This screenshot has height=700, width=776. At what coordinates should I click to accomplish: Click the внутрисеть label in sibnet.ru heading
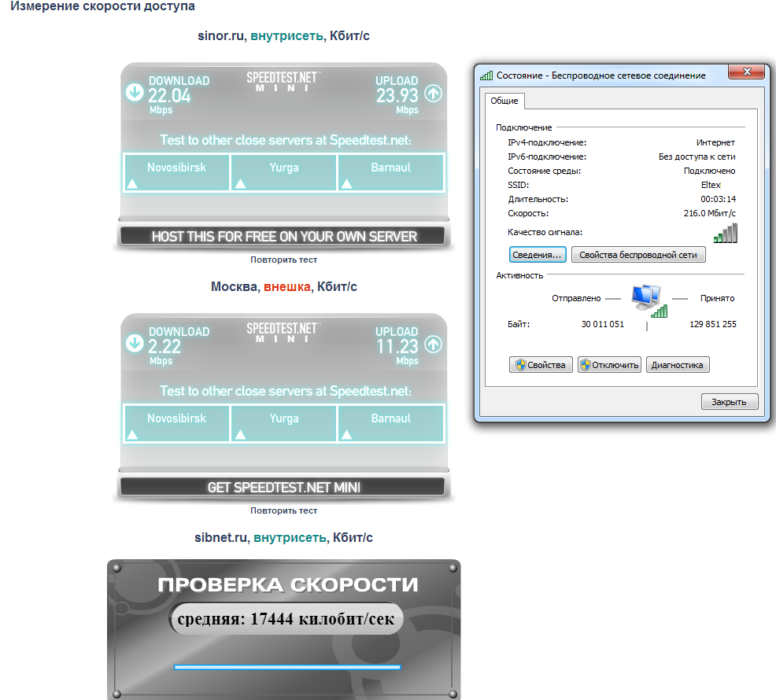(x=290, y=537)
